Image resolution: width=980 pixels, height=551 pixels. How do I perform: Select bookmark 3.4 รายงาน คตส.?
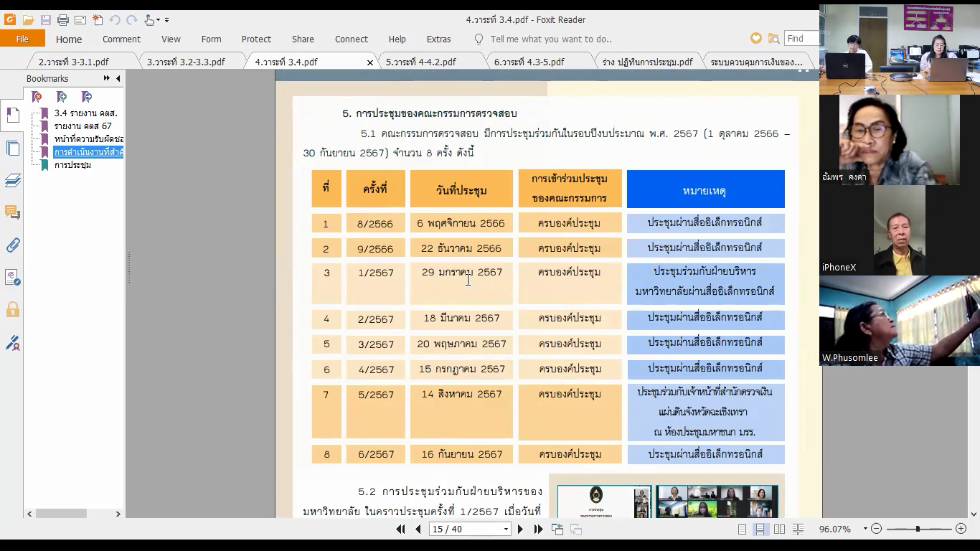tap(86, 113)
